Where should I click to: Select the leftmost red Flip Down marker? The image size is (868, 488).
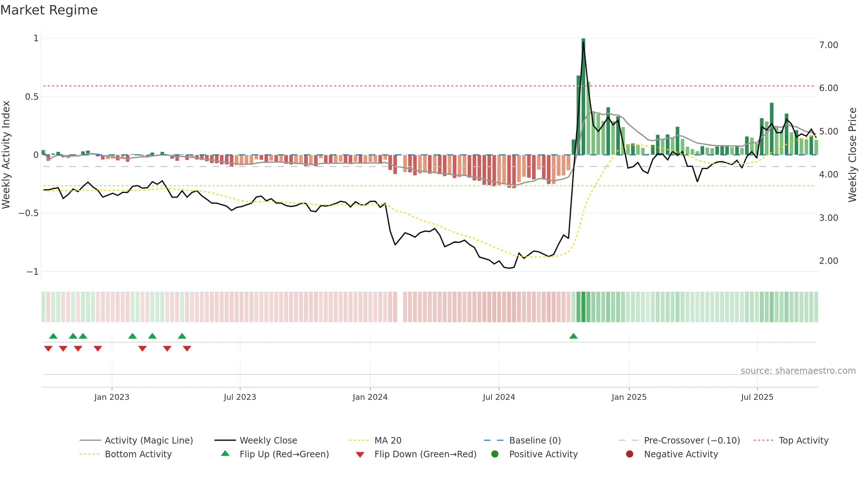(x=48, y=348)
